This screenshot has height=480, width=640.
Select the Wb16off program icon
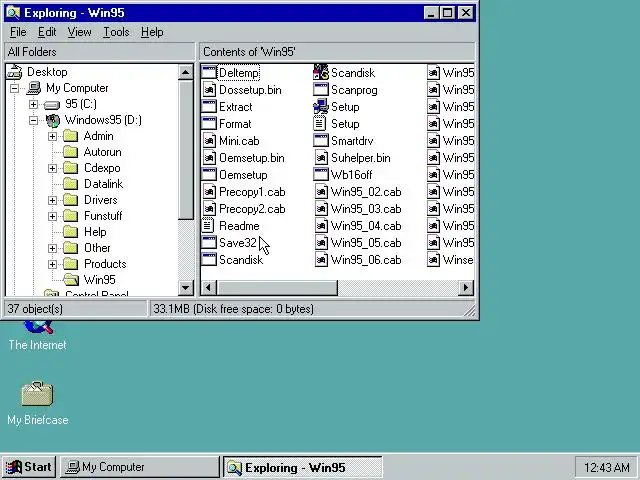click(x=321, y=175)
